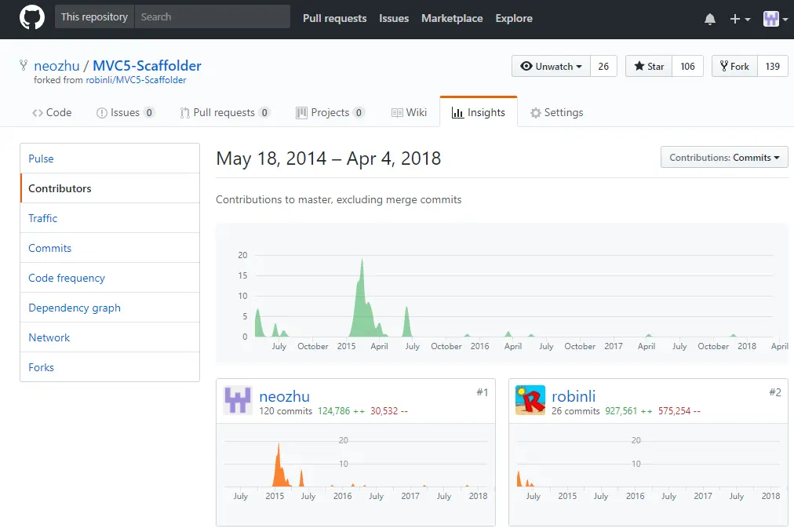
Task: Open Explore in top navigation
Action: click(514, 18)
